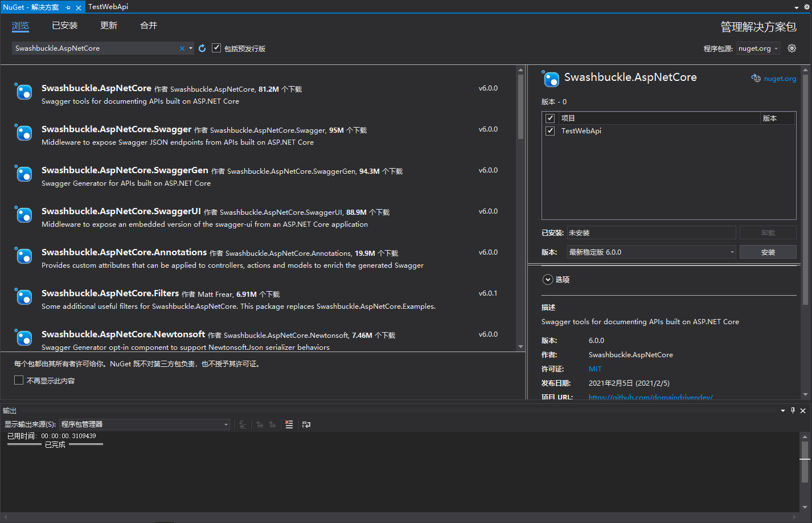Click the package list vertical scrollbar thumb
The width and height of the screenshot is (812, 523).
520,107
